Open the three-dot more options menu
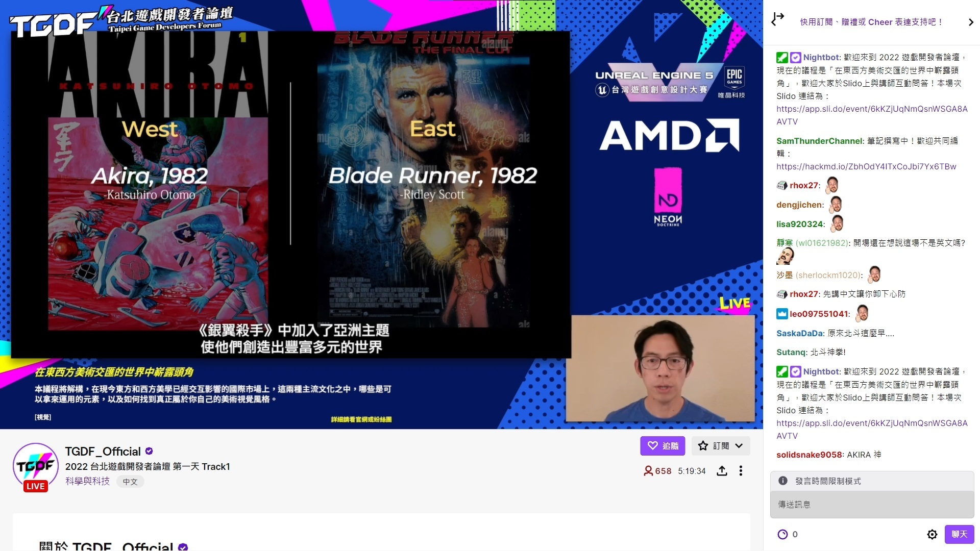This screenshot has width=980, height=551. click(741, 471)
